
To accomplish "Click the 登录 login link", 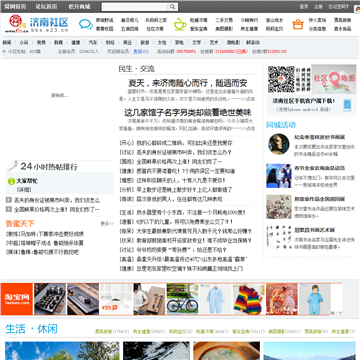I will click(x=303, y=6).
